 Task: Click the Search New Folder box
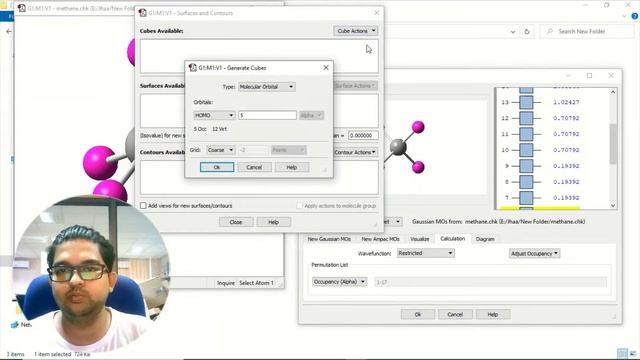[x=587, y=31]
